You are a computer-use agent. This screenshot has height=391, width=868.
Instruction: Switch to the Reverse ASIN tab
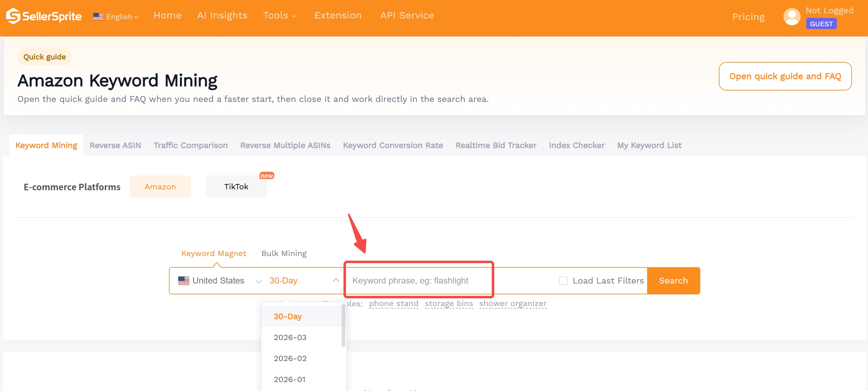click(115, 145)
